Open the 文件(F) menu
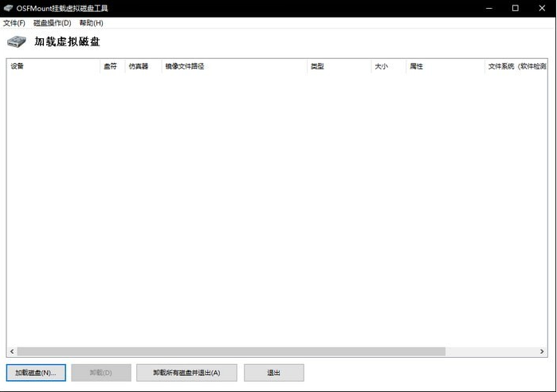 [14, 23]
